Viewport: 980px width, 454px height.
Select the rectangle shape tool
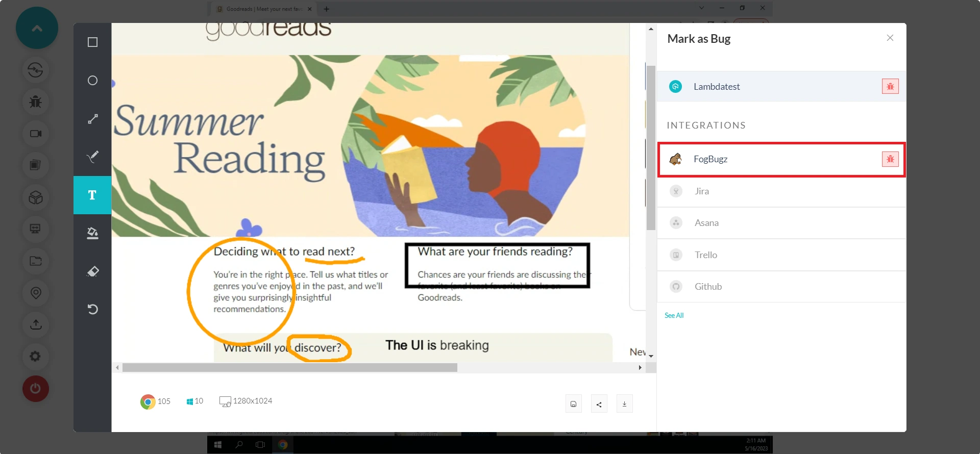click(x=92, y=42)
